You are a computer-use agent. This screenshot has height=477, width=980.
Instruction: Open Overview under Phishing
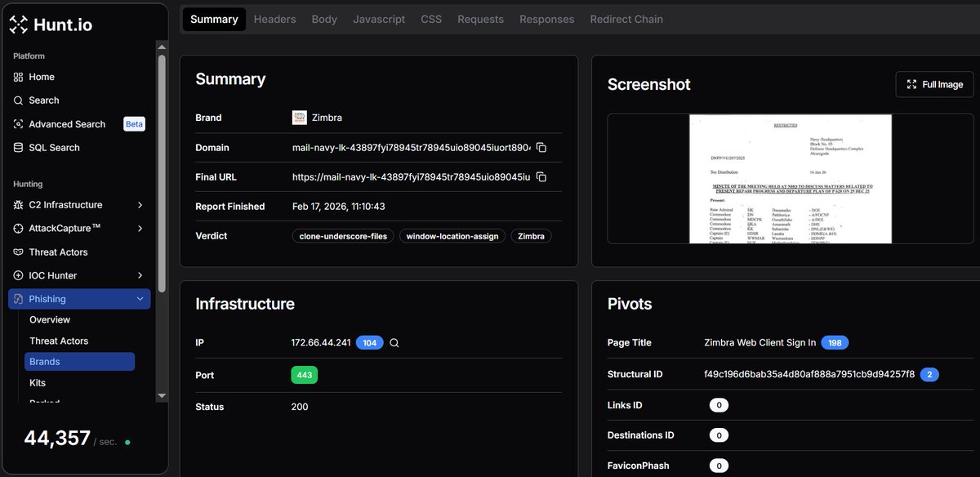(x=50, y=319)
